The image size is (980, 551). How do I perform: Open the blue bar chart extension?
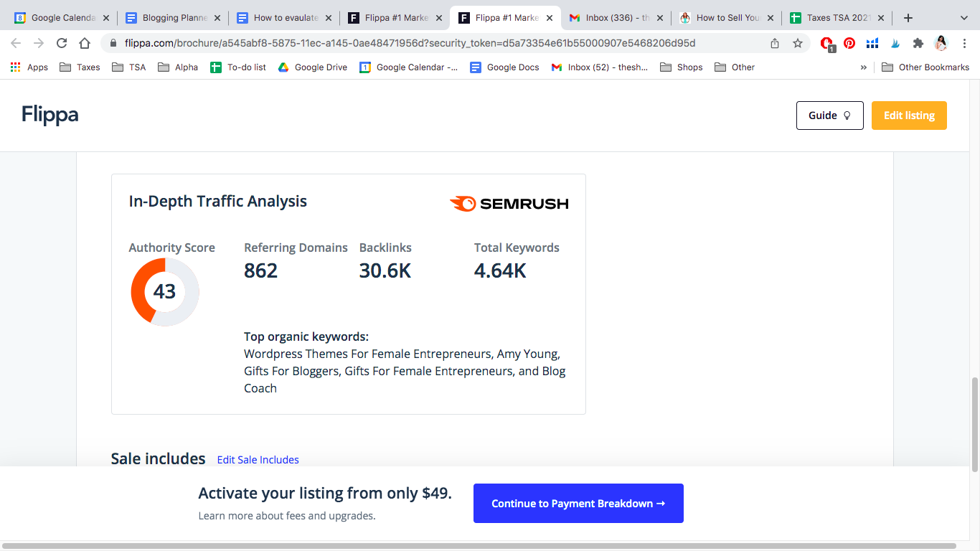click(872, 43)
